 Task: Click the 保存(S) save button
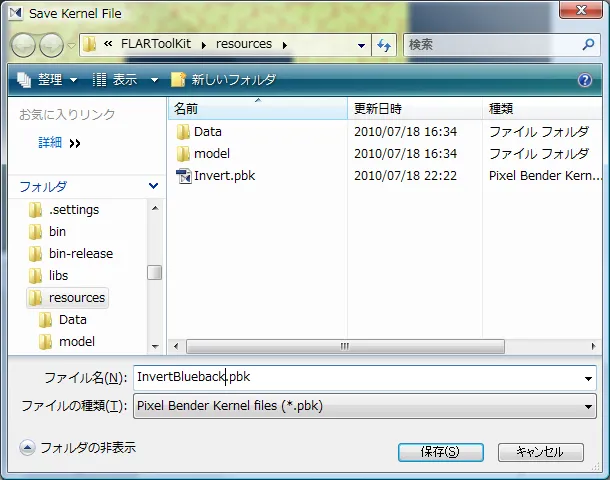pos(441,452)
